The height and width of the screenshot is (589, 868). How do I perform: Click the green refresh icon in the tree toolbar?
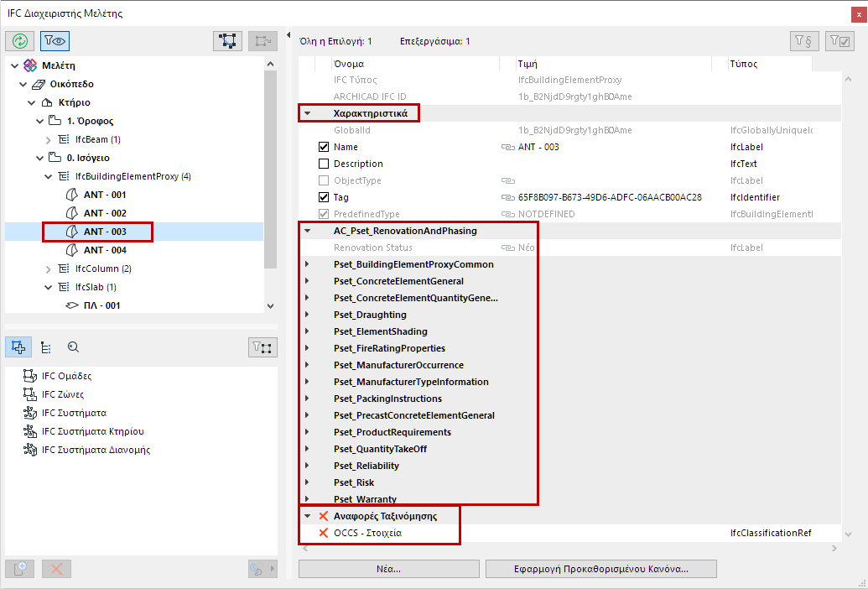pos(20,41)
